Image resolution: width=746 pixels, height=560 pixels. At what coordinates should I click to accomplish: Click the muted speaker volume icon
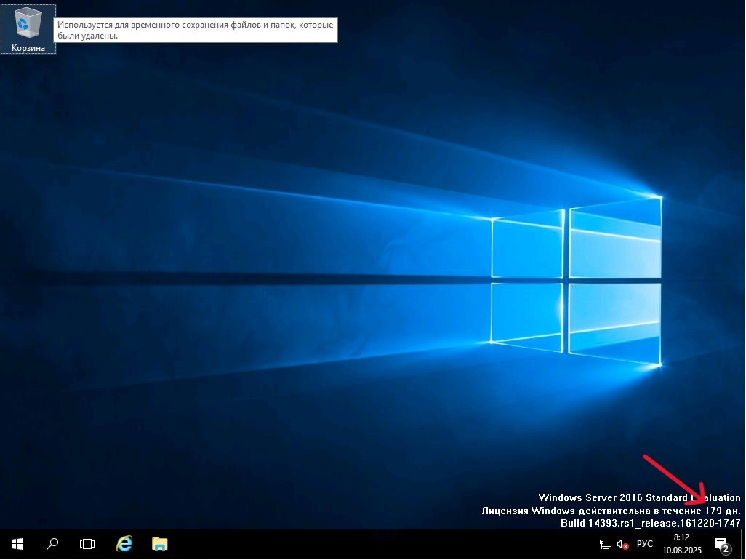coord(622,544)
